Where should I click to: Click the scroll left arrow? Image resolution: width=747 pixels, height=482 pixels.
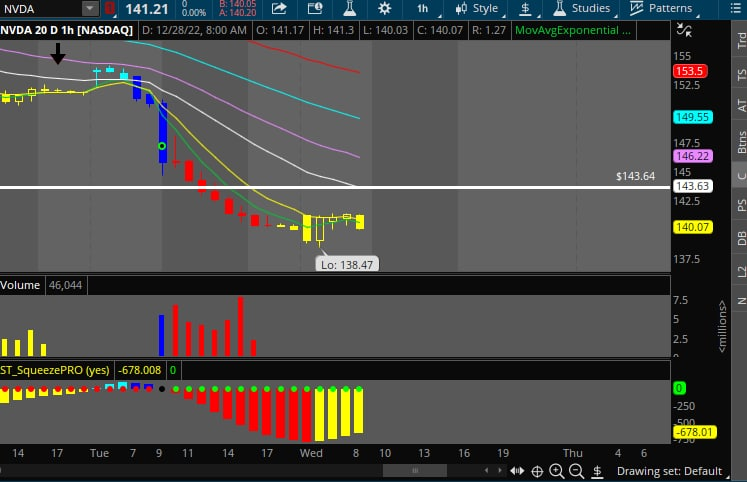[486, 471]
